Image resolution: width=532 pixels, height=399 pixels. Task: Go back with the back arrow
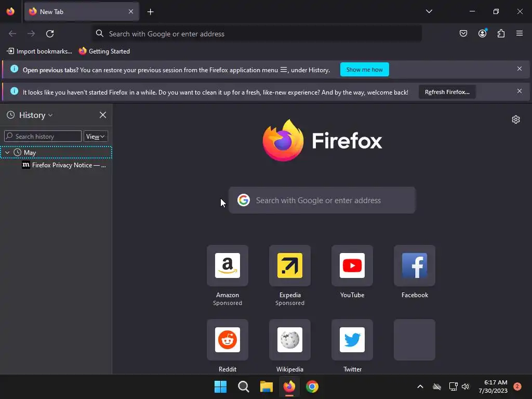12,34
